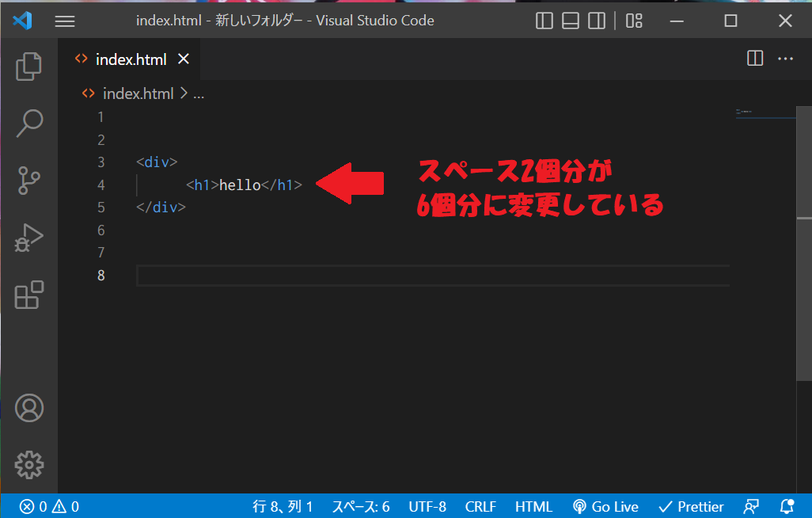Click the line 8, column 1 cursor position indicator

click(x=283, y=507)
